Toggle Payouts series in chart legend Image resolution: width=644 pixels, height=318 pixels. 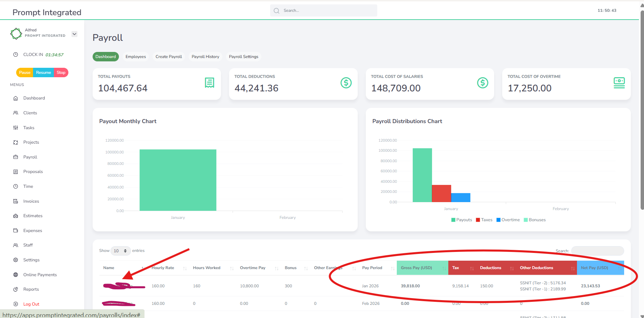pos(461,220)
